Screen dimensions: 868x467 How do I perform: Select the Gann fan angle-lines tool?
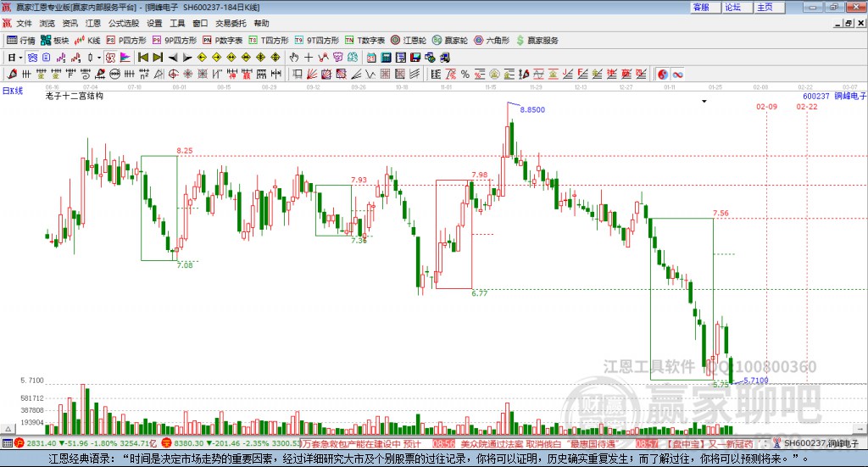click(312, 74)
